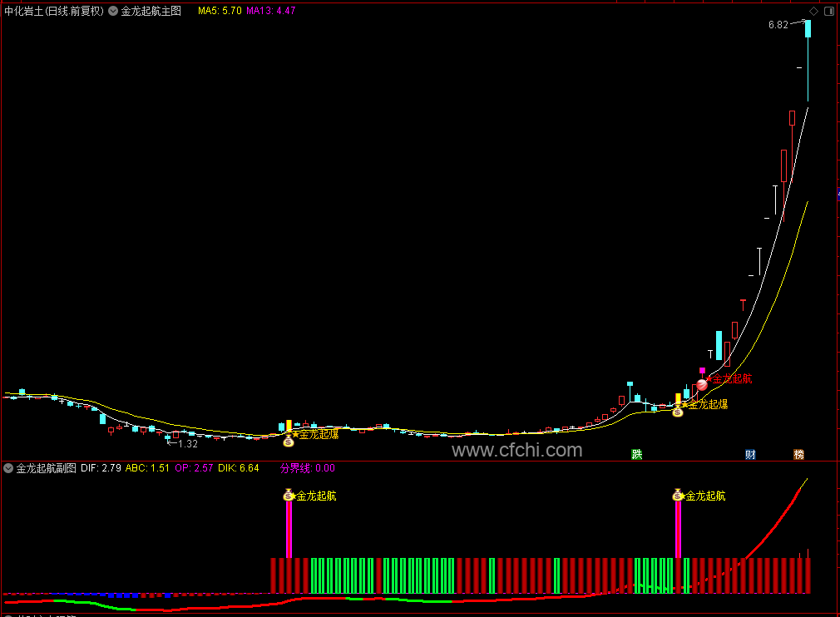Open the 金龙起航副图 sub-chart dropdown arrow
This screenshot has height=617, width=840.
[8, 468]
